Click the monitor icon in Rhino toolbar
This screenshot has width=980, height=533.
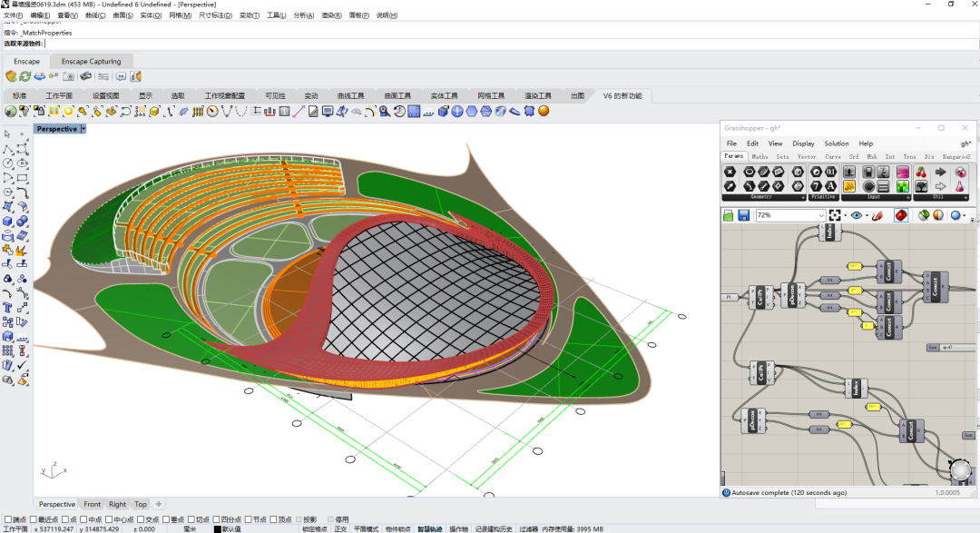coord(327,112)
